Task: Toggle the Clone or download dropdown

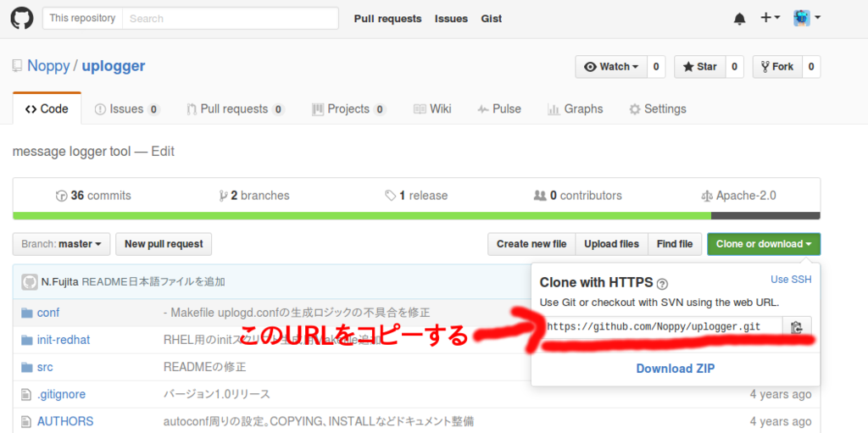Action: click(764, 244)
